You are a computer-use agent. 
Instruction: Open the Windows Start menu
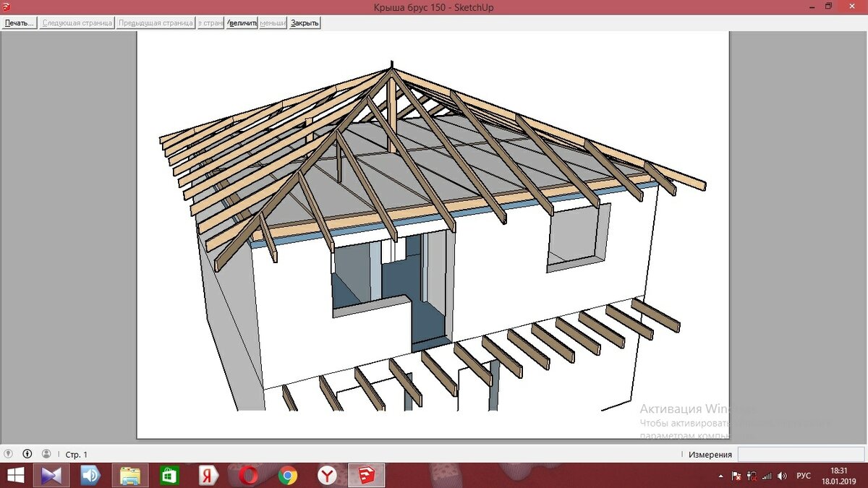(14, 476)
